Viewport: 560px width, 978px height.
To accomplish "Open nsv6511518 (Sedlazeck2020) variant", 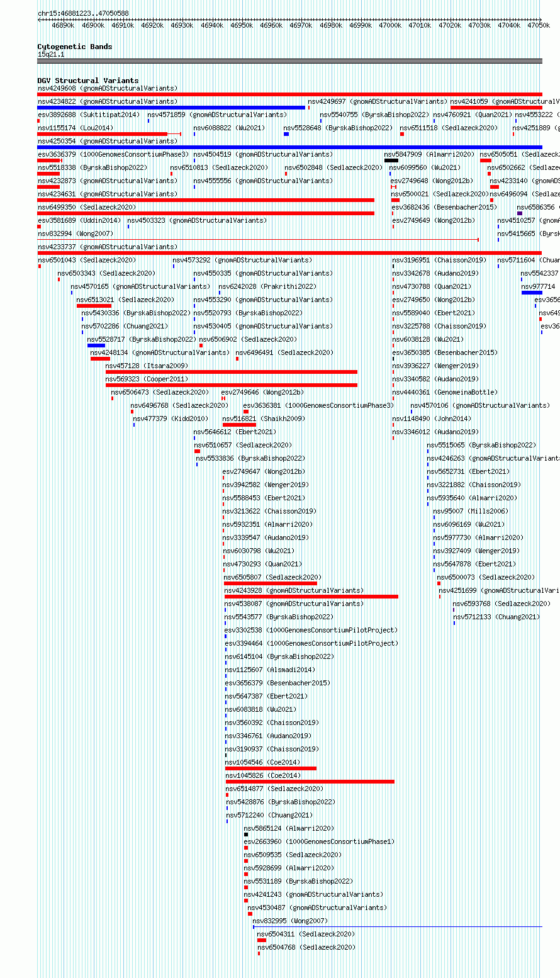I will (449, 128).
